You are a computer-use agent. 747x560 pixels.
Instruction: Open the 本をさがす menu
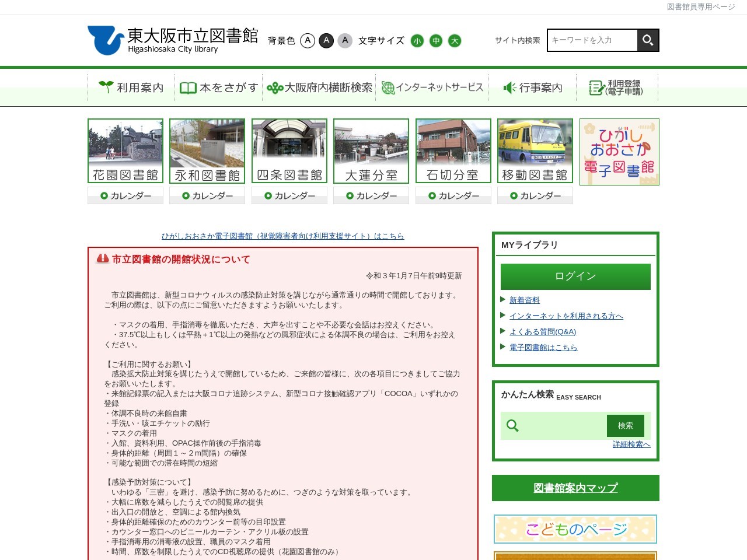click(219, 87)
